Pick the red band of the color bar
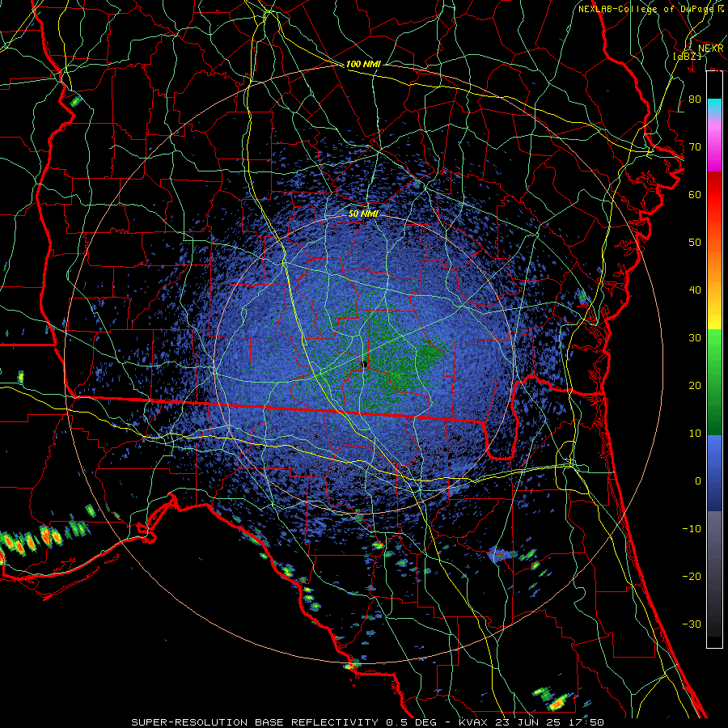Image resolution: width=728 pixels, height=728 pixels. [714, 195]
